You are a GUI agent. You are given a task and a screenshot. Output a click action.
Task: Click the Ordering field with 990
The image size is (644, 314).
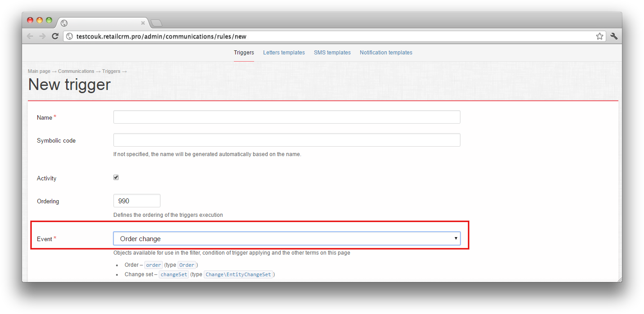pyautogui.click(x=137, y=201)
